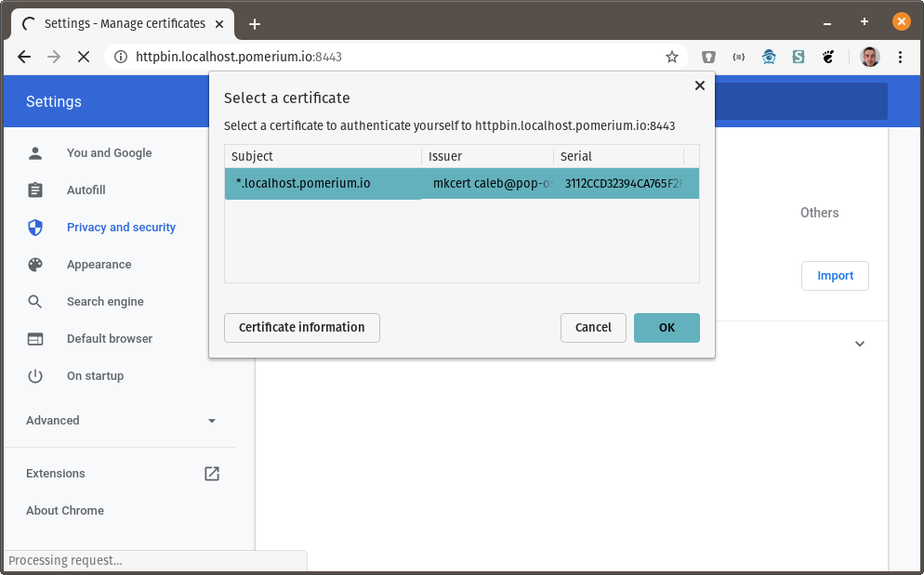Close the Select a certificate dialog
The height and width of the screenshot is (575, 924).
(x=699, y=85)
